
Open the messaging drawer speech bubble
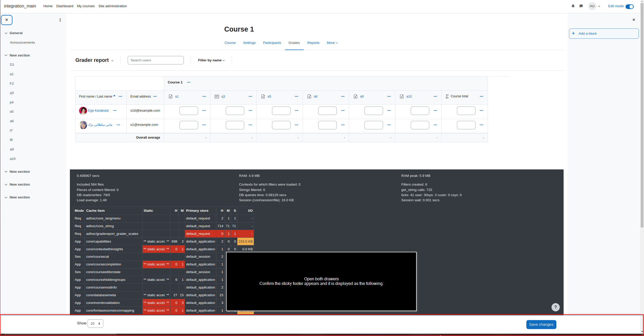pyautogui.click(x=581, y=6)
